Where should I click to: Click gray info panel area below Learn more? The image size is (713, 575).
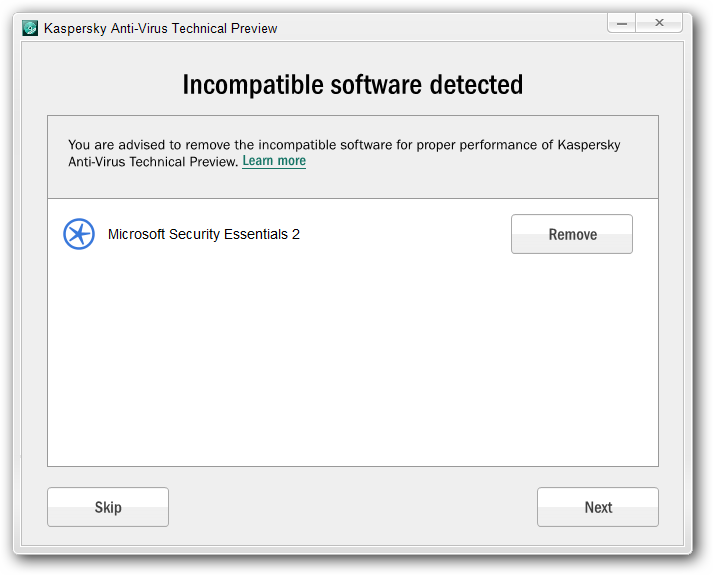tap(353, 184)
